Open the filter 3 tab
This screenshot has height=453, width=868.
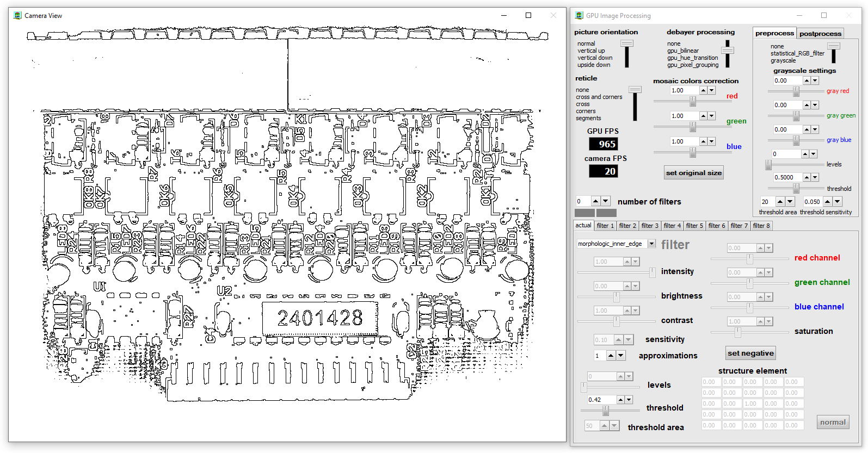pos(649,226)
